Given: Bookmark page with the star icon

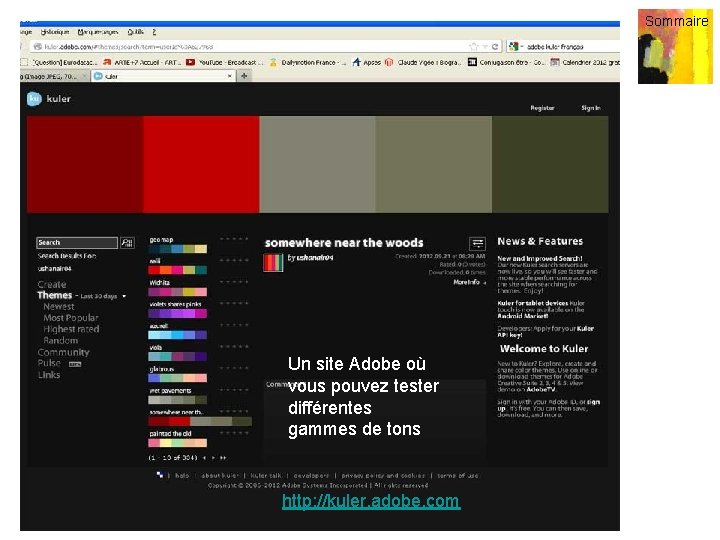Looking at the screenshot, I should pos(474,46).
